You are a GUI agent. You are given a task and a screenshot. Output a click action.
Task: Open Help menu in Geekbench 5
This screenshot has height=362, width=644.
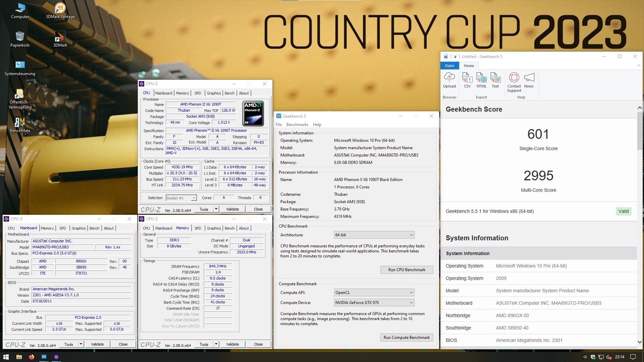317,125
